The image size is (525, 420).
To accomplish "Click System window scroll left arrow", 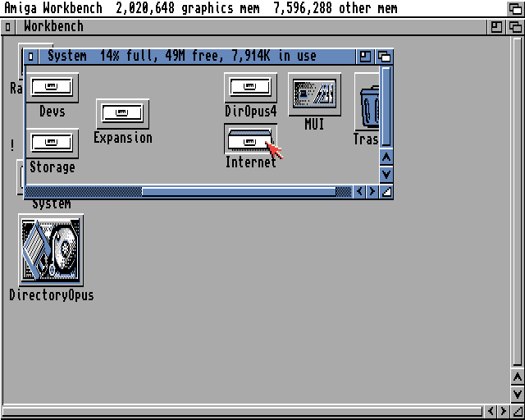I will [x=359, y=192].
